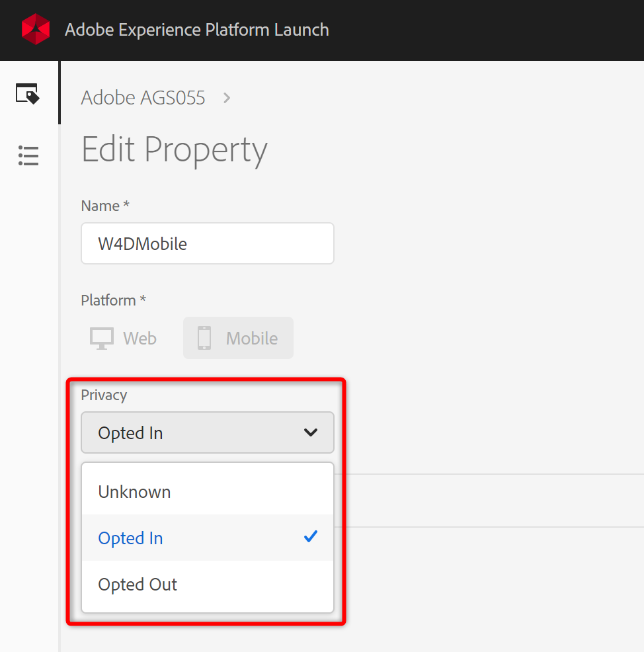
Task: Click the Privacy field label
Action: click(x=104, y=395)
